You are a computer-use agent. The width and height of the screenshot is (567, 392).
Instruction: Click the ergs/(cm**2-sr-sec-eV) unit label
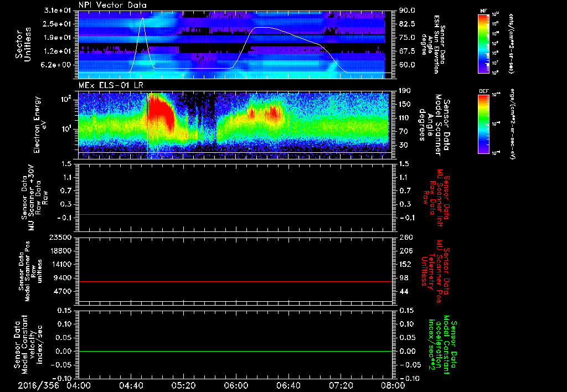(x=512, y=123)
